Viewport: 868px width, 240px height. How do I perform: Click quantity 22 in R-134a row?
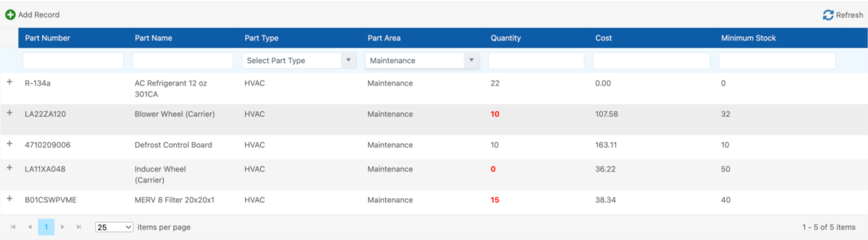tap(495, 83)
